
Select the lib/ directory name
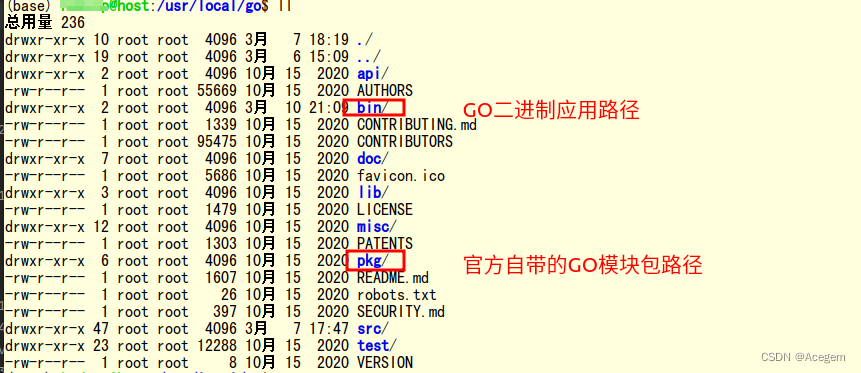373,193
